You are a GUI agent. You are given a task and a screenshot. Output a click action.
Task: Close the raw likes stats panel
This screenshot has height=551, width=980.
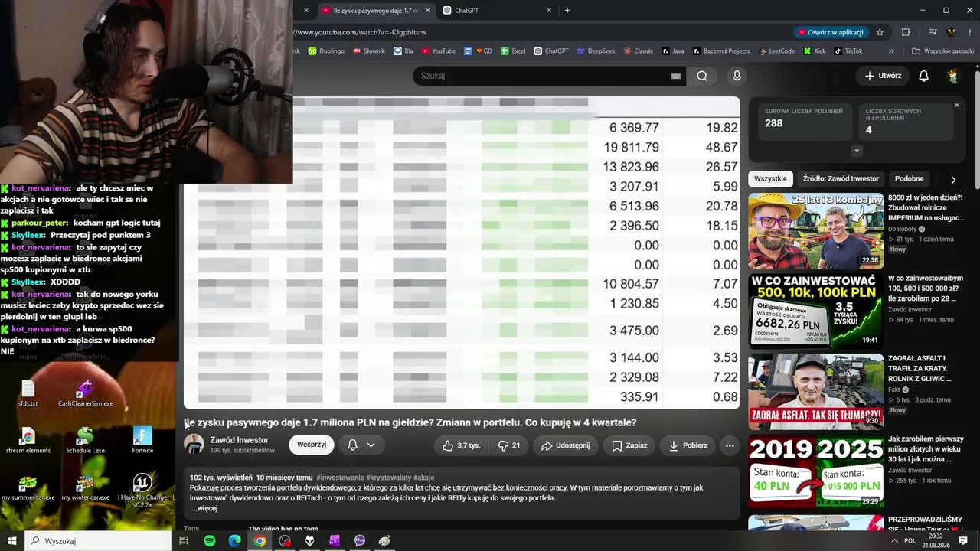pos(957,105)
